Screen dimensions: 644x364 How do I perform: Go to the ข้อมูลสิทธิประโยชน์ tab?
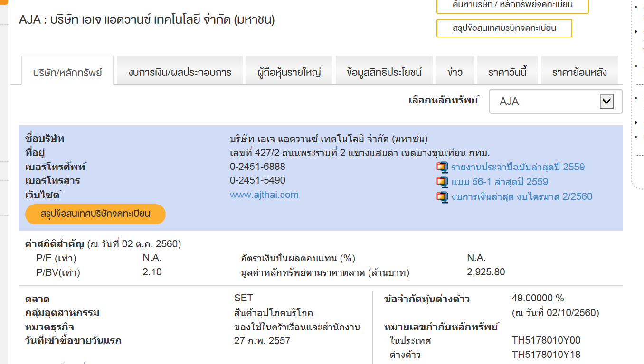pyautogui.click(x=384, y=70)
